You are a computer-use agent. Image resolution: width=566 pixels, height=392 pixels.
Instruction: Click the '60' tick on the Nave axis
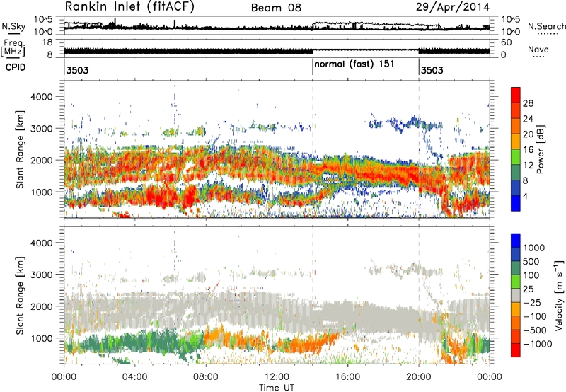507,42
